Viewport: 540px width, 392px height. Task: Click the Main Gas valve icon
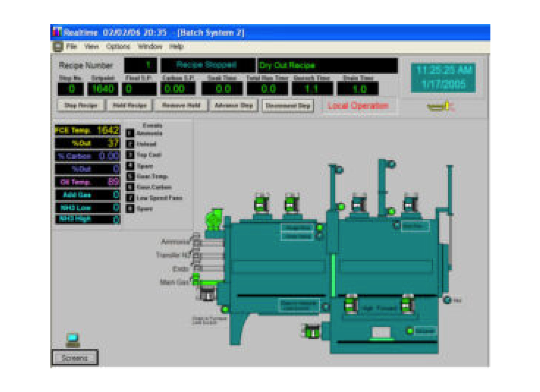click(x=196, y=279)
